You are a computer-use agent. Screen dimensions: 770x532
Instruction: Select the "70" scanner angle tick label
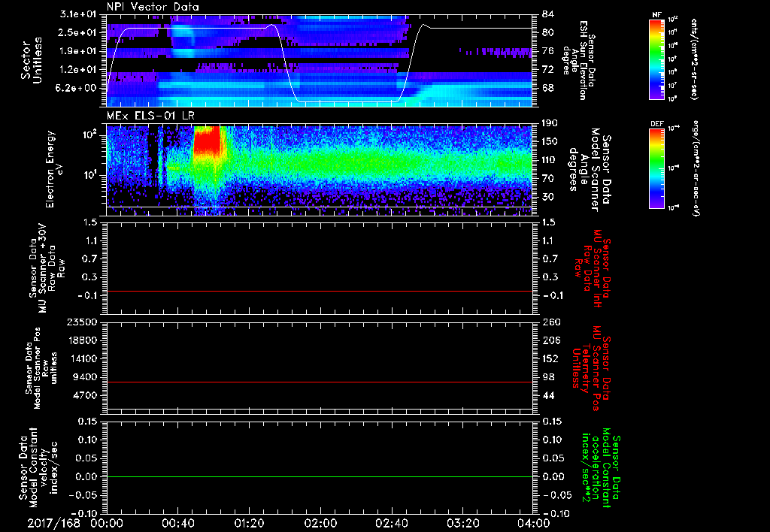pyautogui.click(x=548, y=179)
